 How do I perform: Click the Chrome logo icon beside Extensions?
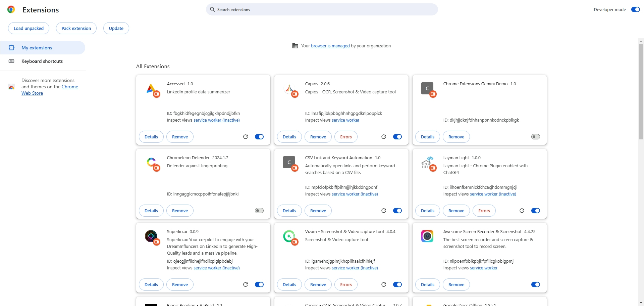tap(11, 10)
